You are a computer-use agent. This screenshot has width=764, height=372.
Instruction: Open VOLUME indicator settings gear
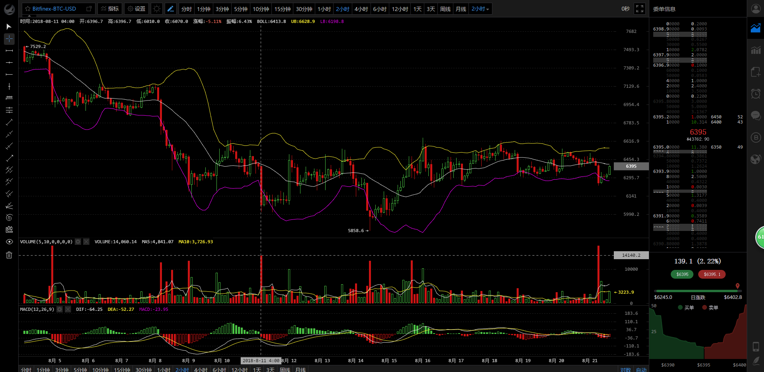point(77,241)
